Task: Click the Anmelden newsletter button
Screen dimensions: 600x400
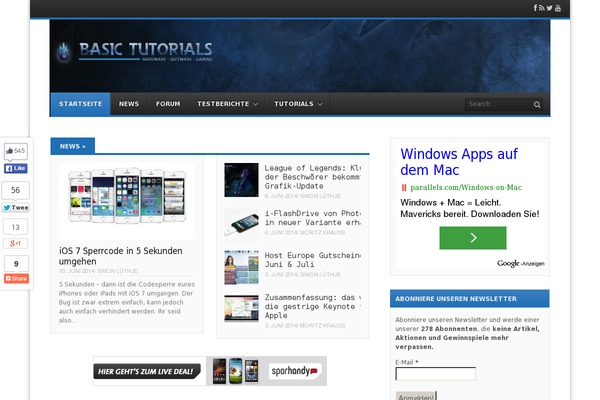Action: click(416, 396)
